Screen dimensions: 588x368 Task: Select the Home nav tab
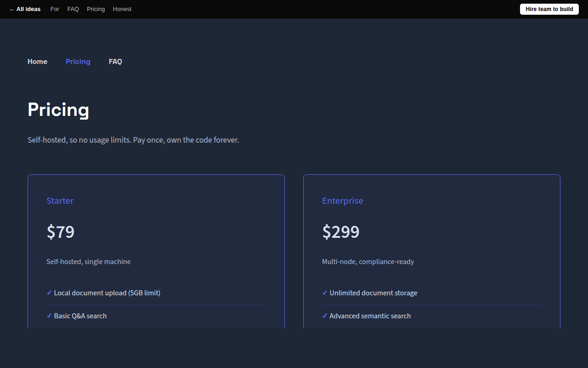[x=37, y=62]
